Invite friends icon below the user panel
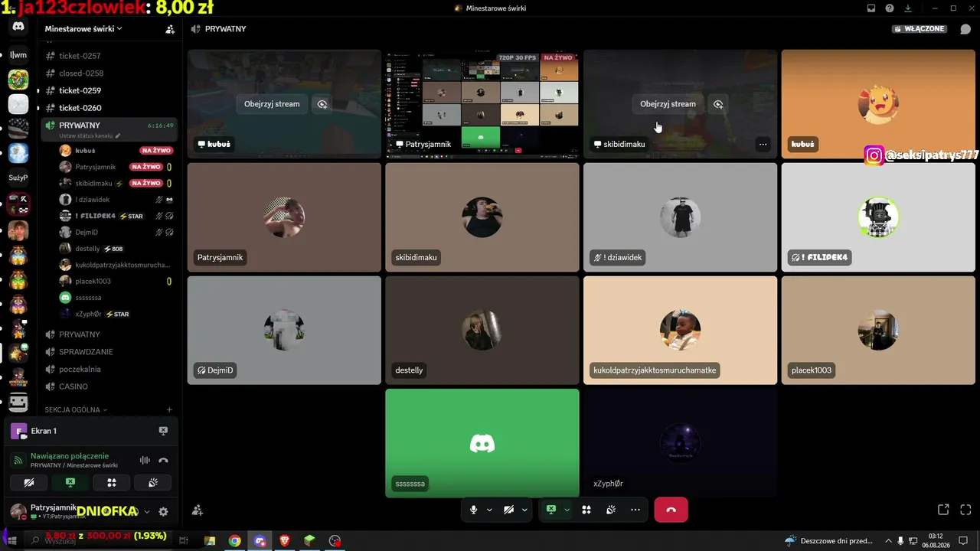980x551 pixels. 197,510
